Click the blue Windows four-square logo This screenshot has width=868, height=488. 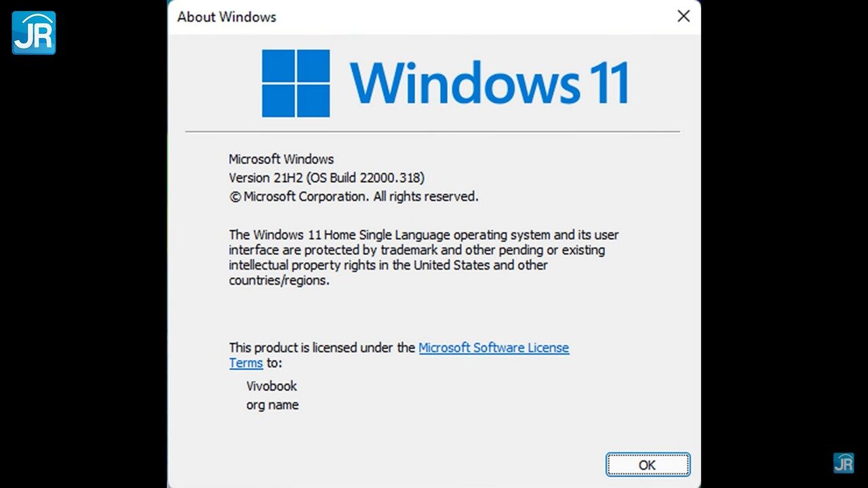296,83
